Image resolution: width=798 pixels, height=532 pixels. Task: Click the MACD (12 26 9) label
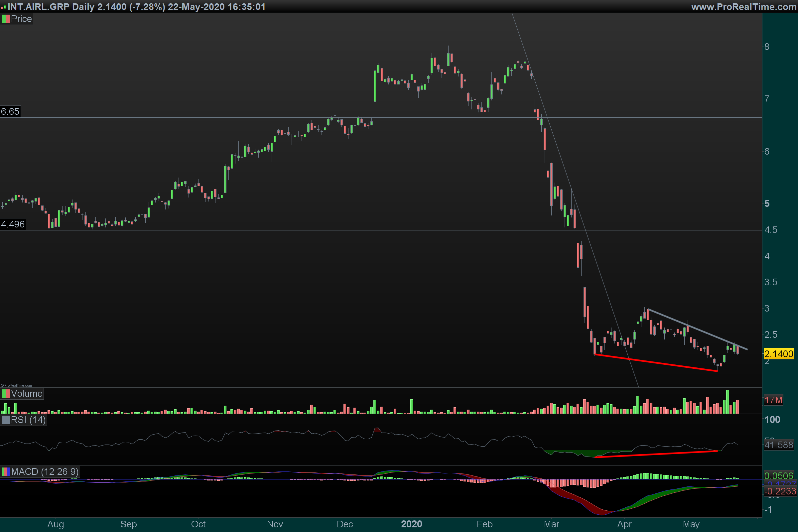click(45, 471)
